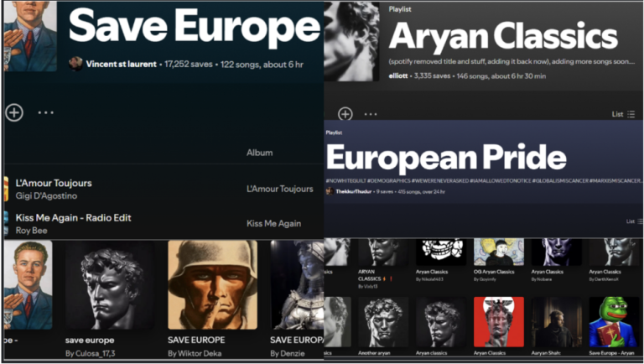Click the add-to-library plus icon under Save Europe
644x364 pixels.
14,112
